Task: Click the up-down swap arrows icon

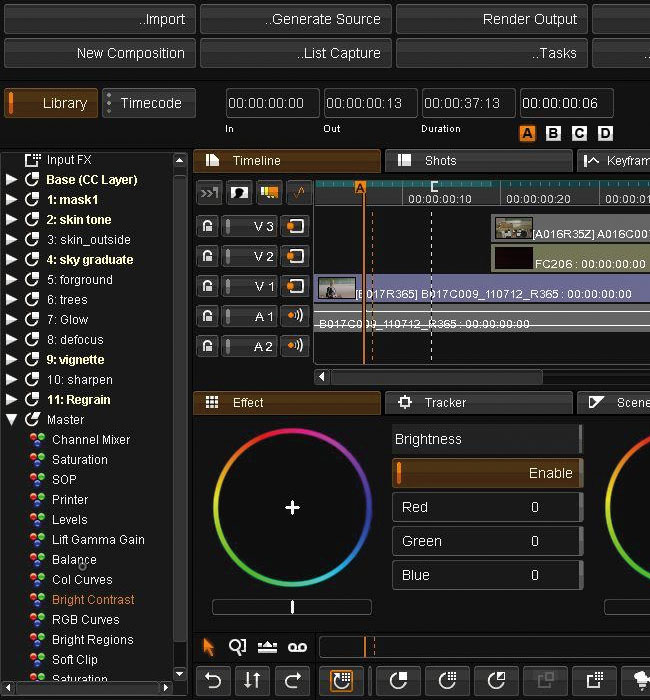Action: [x=253, y=680]
